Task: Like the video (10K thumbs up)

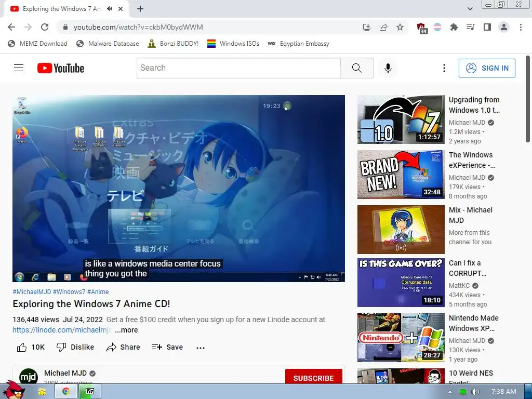Action: coord(31,347)
